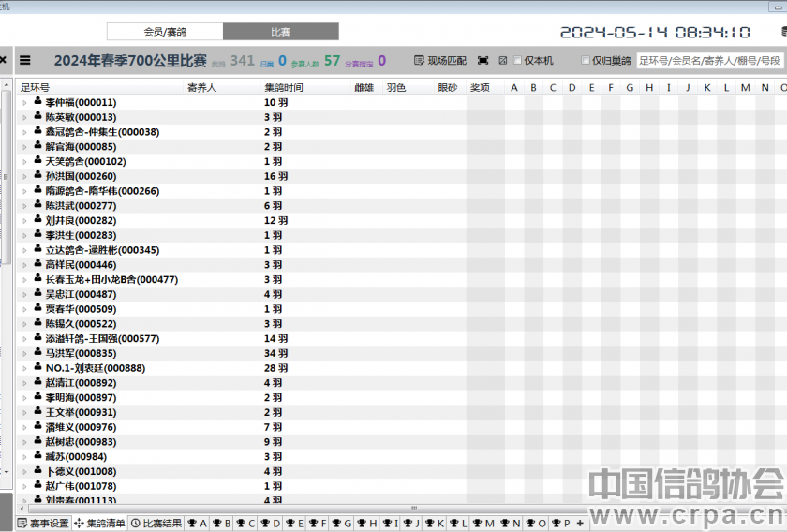The image size is (787, 532).
Task: Select the 立达鸽舍-逯胜彬(000345) row
Action: tap(401, 250)
